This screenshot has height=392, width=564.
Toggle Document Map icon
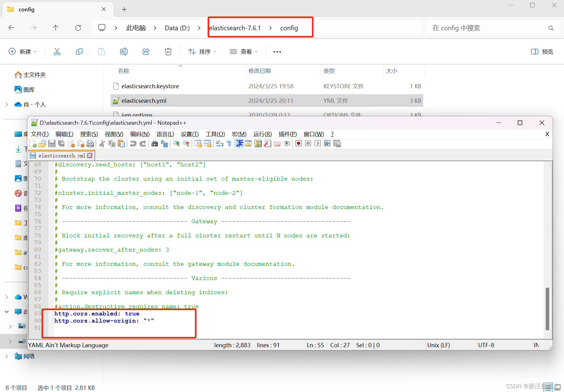point(258,144)
